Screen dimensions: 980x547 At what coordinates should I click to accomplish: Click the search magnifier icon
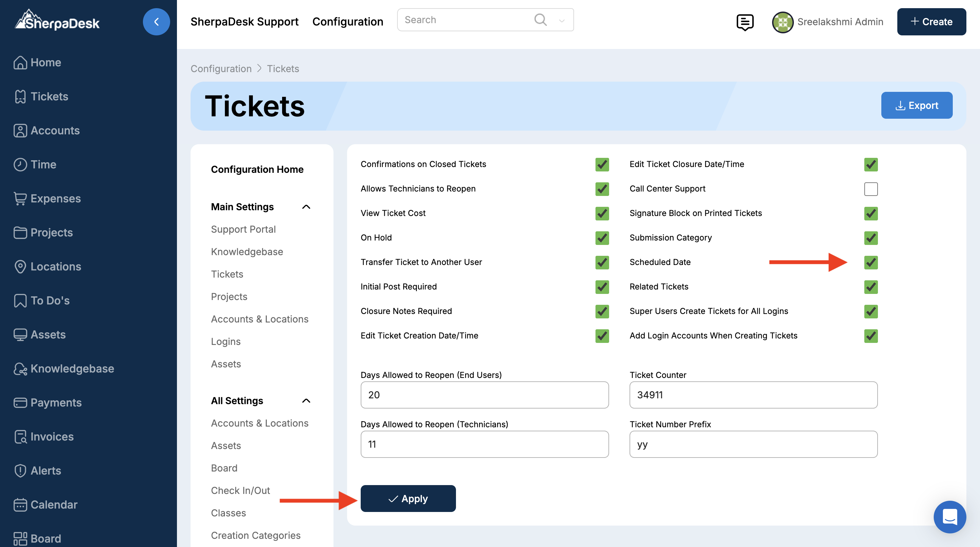click(540, 20)
